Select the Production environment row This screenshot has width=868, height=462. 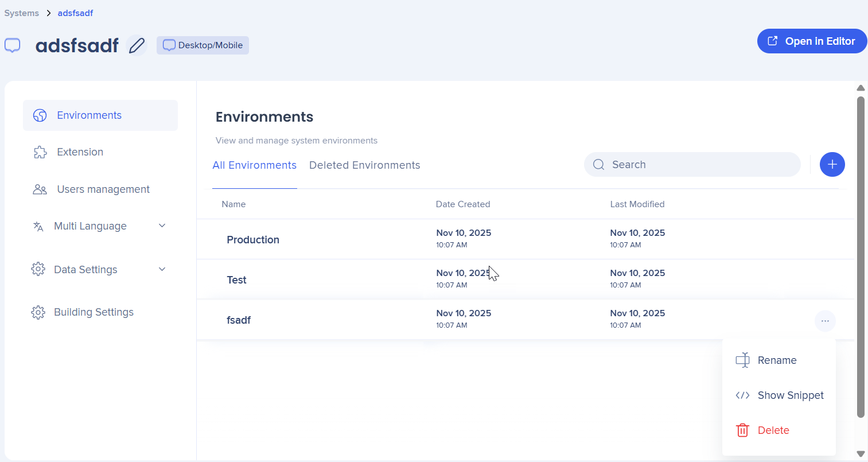coord(253,240)
